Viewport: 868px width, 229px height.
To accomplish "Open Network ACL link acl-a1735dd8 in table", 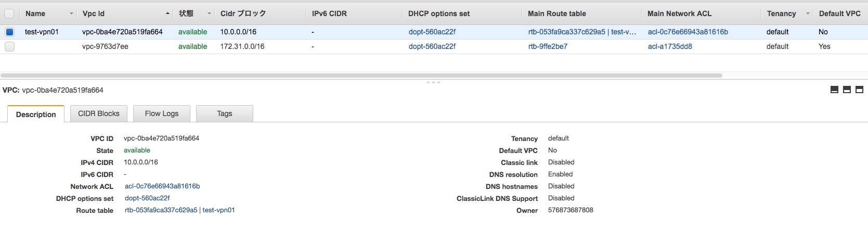I will coord(670,46).
